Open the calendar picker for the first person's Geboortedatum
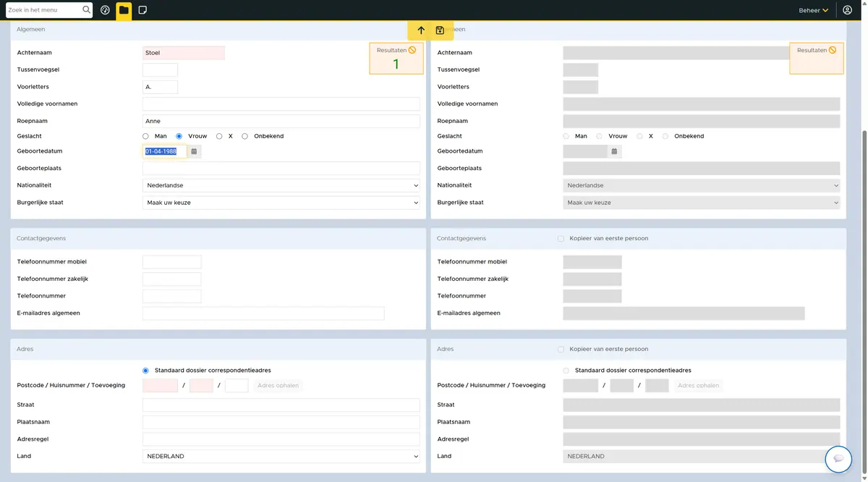This screenshot has height=482, width=868. 194,151
